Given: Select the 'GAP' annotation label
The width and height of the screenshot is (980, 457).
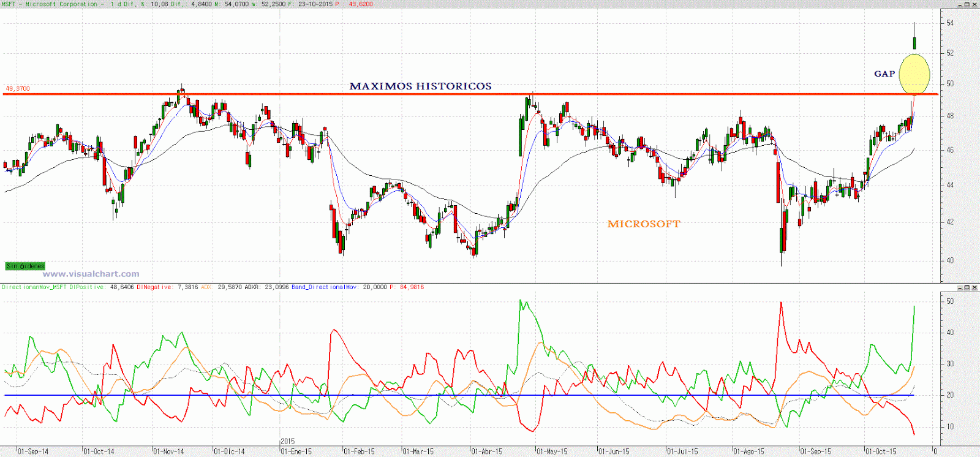Looking at the screenshot, I should [884, 74].
